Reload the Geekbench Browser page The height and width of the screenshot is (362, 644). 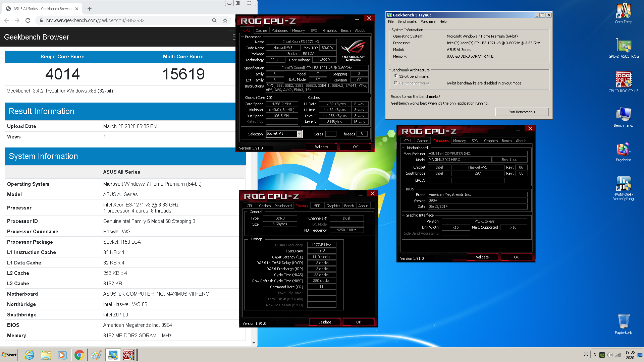point(28,20)
